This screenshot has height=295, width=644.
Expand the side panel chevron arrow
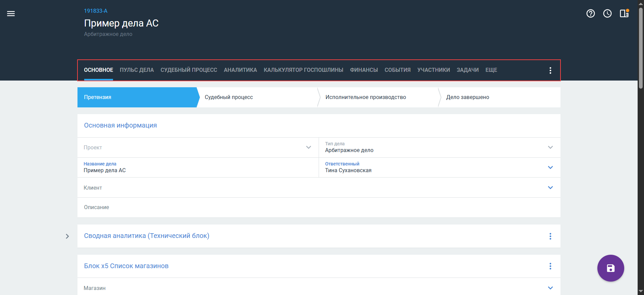click(x=67, y=236)
